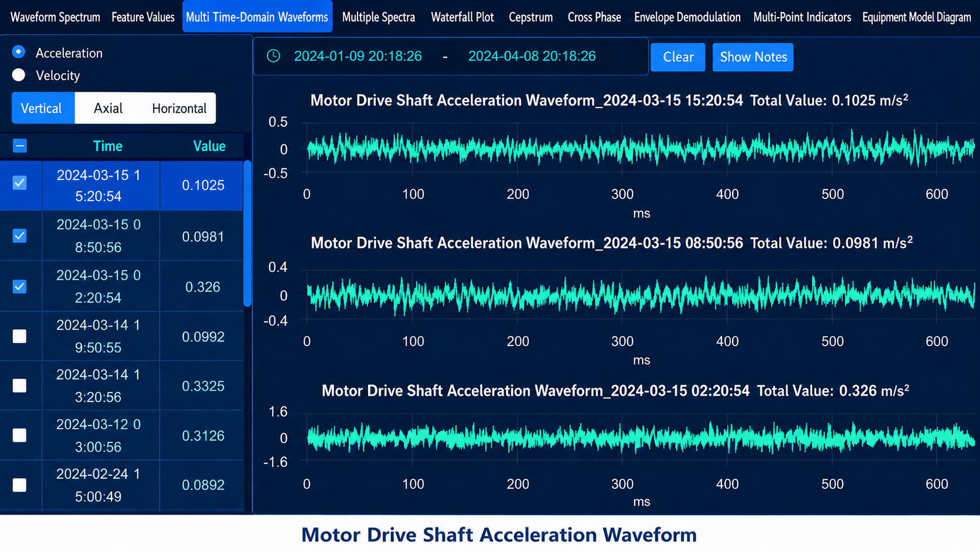Viewport: 980px width, 552px height.
Task: Select the Axial direction button
Action: tap(108, 108)
